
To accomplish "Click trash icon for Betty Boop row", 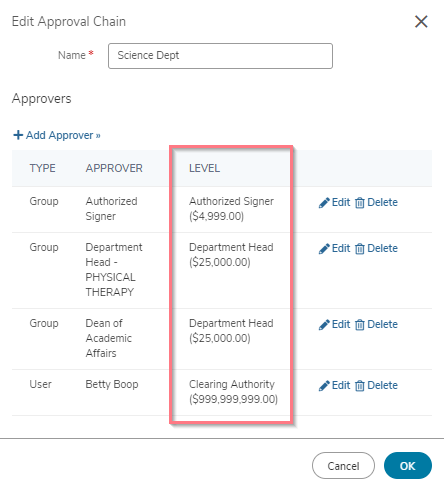I will [359, 386].
